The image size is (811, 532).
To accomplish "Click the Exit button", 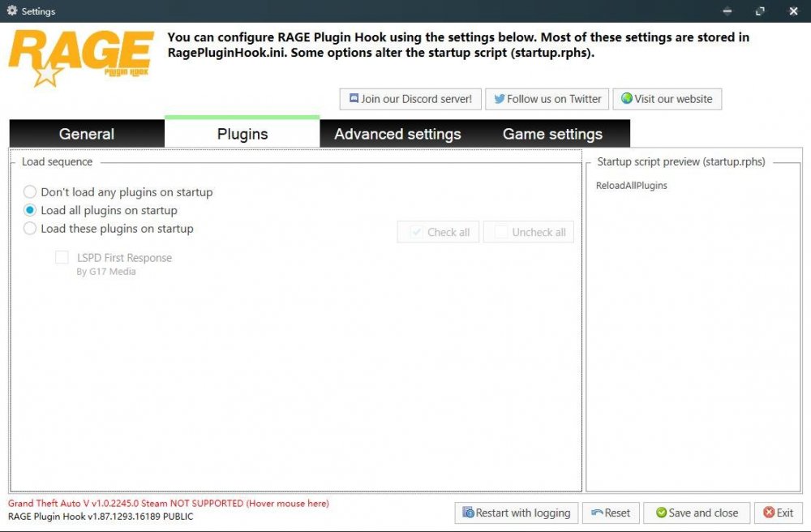I will coord(779,513).
